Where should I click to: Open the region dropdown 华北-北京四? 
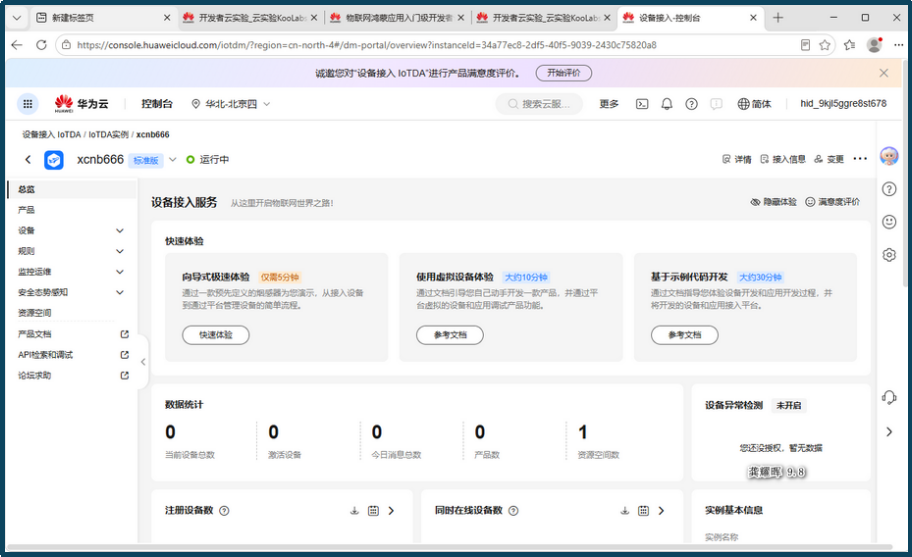pos(231,104)
